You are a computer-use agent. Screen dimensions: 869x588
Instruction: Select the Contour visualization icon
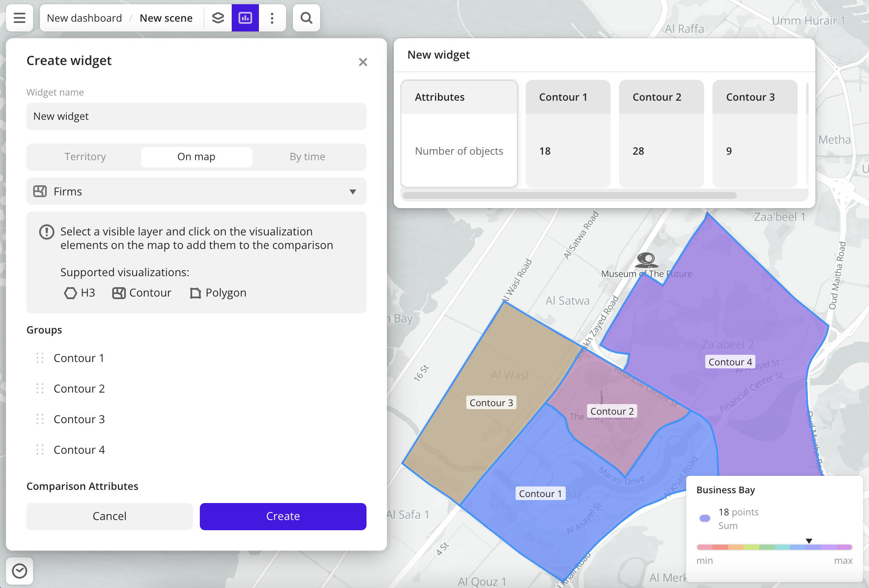coord(119,293)
